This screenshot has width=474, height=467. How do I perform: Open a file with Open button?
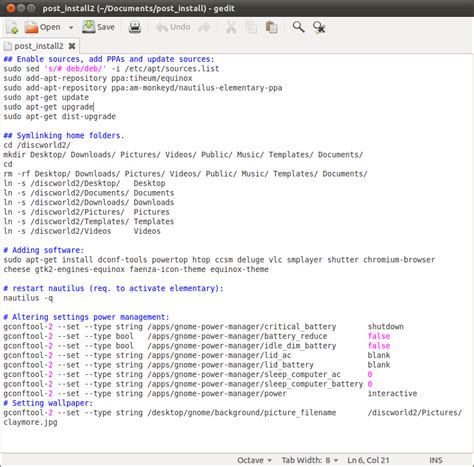(x=43, y=27)
